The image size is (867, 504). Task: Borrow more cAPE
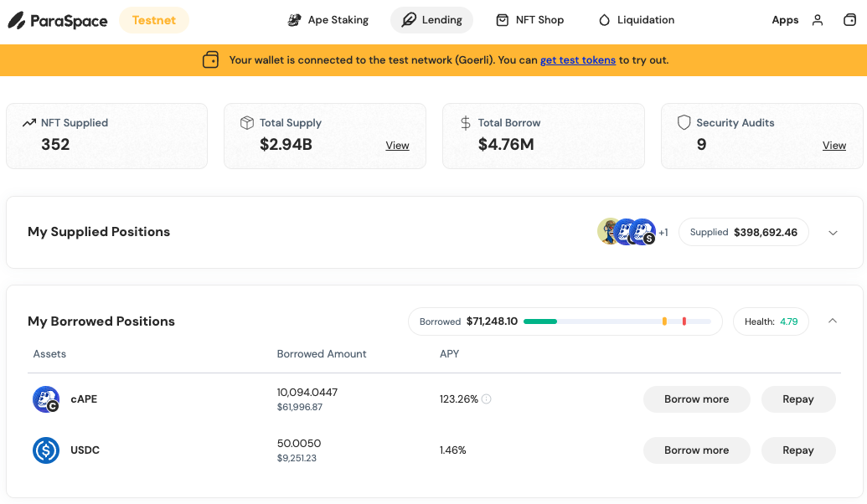pos(697,399)
